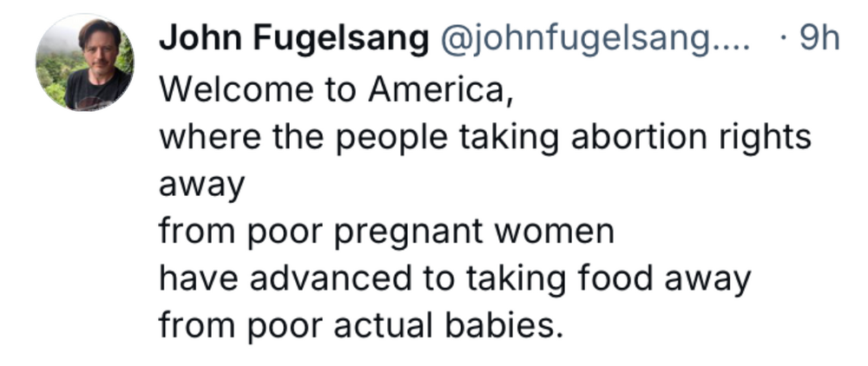Click the display name John Fugelsang
The height and width of the screenshot is (366, 868).
[x=294, y=39]
